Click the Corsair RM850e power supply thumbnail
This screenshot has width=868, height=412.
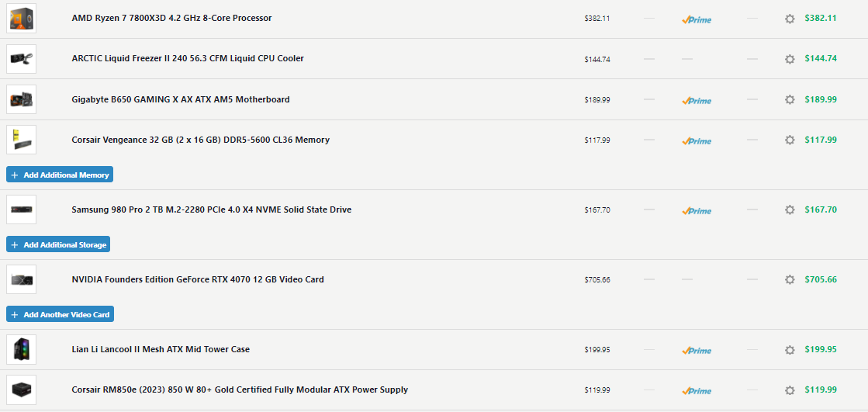point(21,389)
